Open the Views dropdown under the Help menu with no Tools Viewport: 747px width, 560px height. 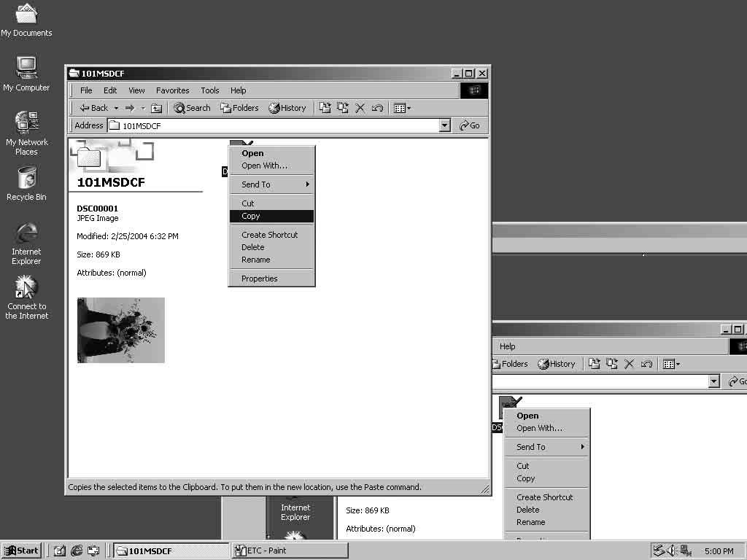(671, 365)
